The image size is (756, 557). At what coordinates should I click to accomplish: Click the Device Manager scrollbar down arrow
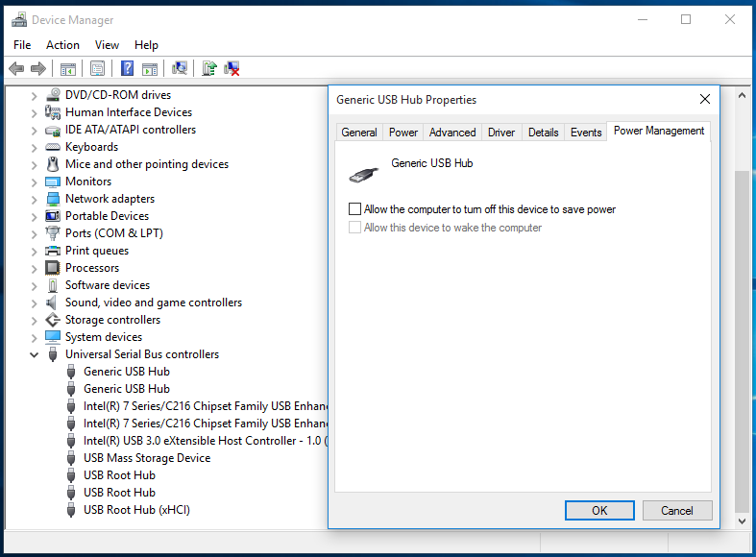point(742,521)
